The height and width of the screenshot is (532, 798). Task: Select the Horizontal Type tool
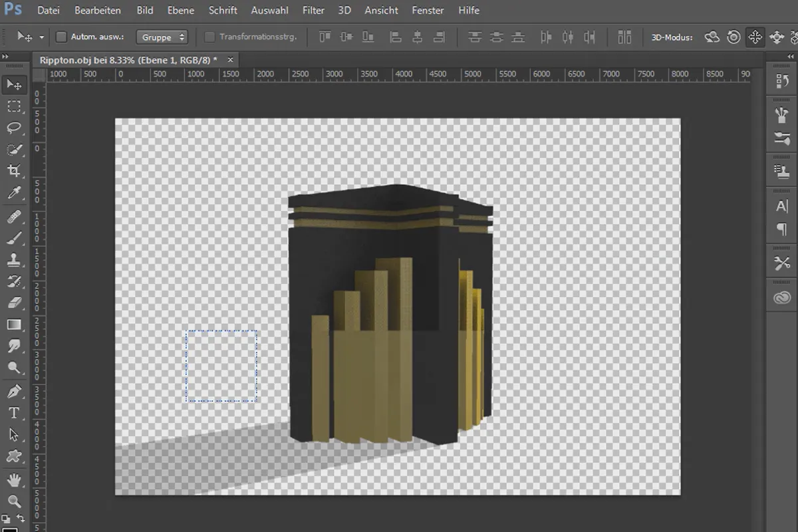pyautogui.click(x=14, y=413)
